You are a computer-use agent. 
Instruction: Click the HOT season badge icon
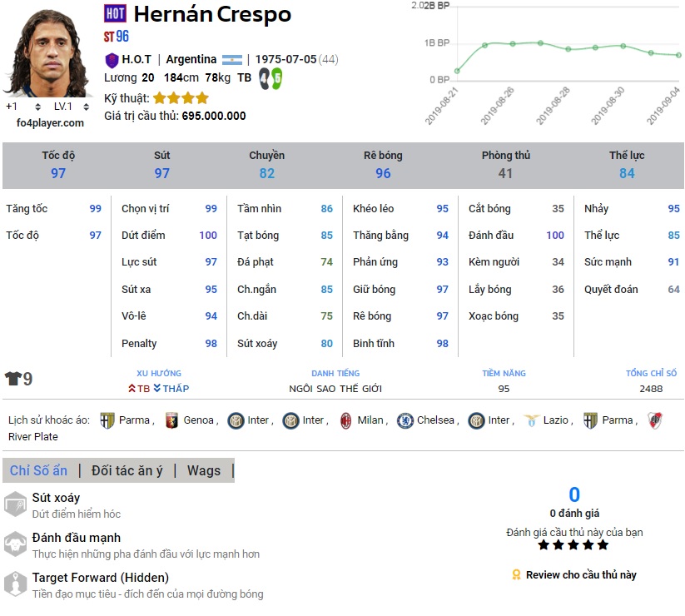[x=115, y=14]
